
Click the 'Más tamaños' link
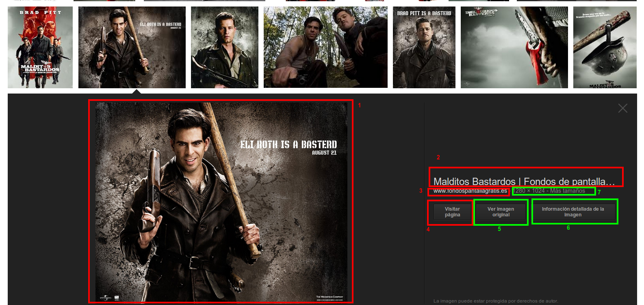click(x=568, y=191)
